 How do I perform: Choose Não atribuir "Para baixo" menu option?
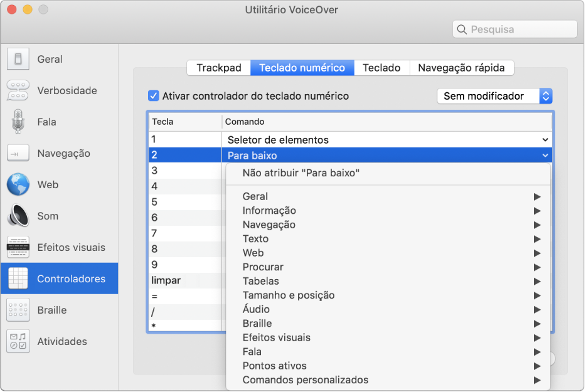click(x=301, y=173)
